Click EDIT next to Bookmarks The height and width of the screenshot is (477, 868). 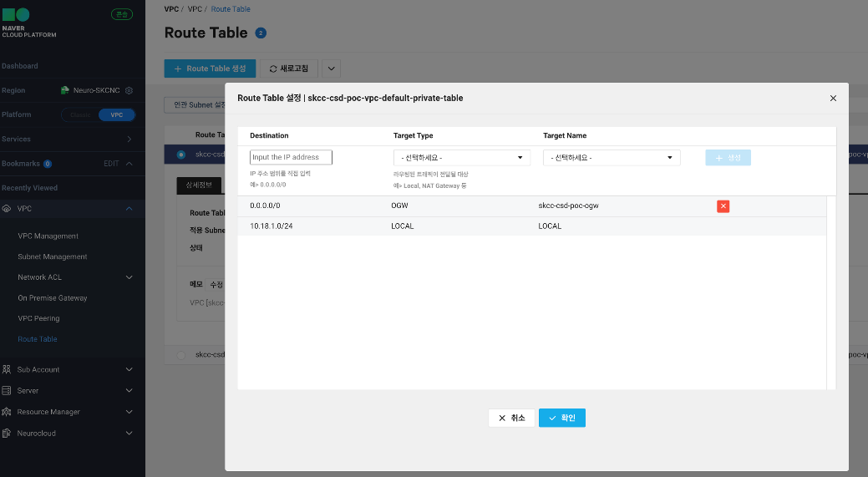111,164
